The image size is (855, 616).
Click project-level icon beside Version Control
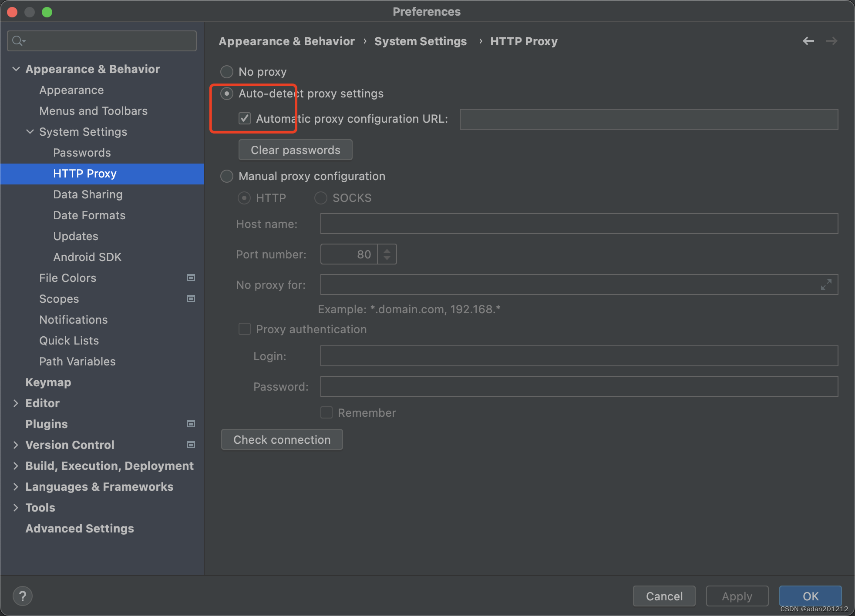pos(191,445)
